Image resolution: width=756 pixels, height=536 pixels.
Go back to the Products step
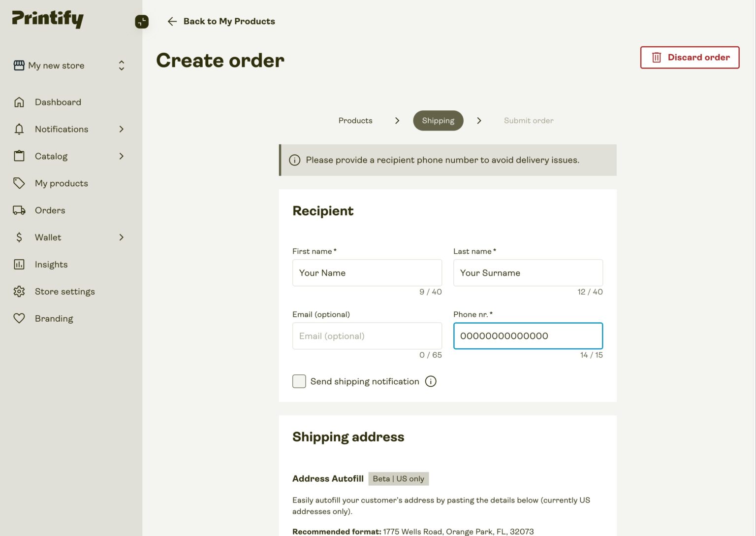coord(355,120)
